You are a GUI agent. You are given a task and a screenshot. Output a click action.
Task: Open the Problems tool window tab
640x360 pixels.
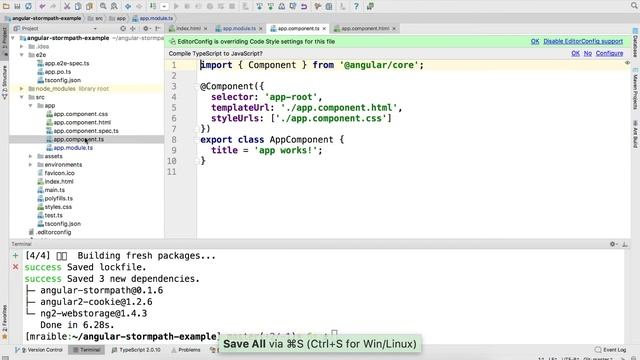186,350
